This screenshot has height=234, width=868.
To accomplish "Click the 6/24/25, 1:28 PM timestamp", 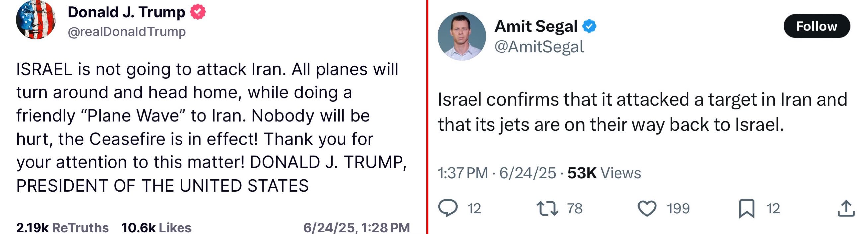I will click(x=356, y=227).
